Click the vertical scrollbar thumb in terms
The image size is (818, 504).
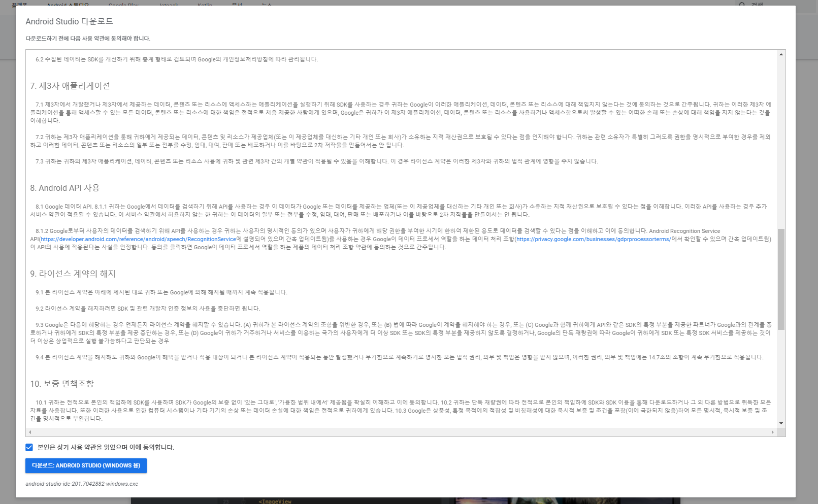point(781,279)
